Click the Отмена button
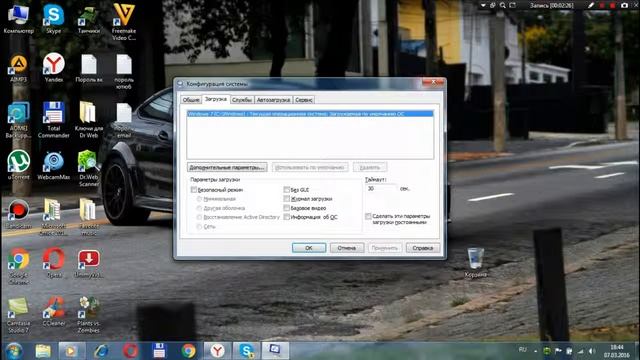Viewport: 640px width, 360px height. (x=347, y=248)
